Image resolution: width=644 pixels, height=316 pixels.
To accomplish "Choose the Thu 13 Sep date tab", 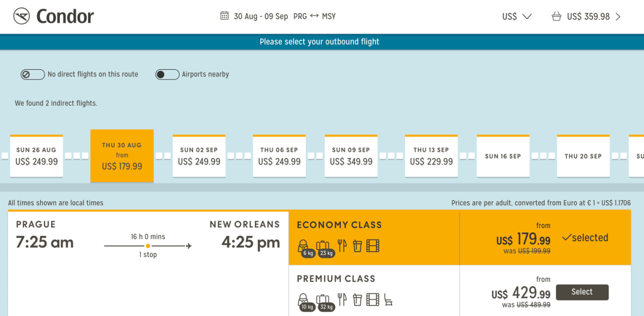I will tap(431, 156).
